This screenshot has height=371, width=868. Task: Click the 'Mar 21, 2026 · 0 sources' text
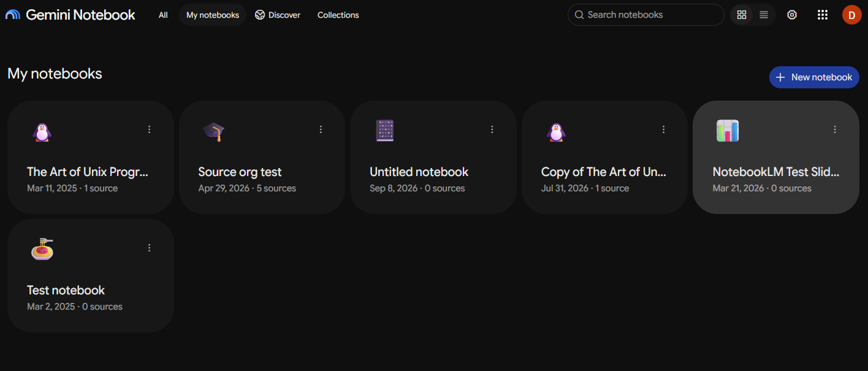762,188
